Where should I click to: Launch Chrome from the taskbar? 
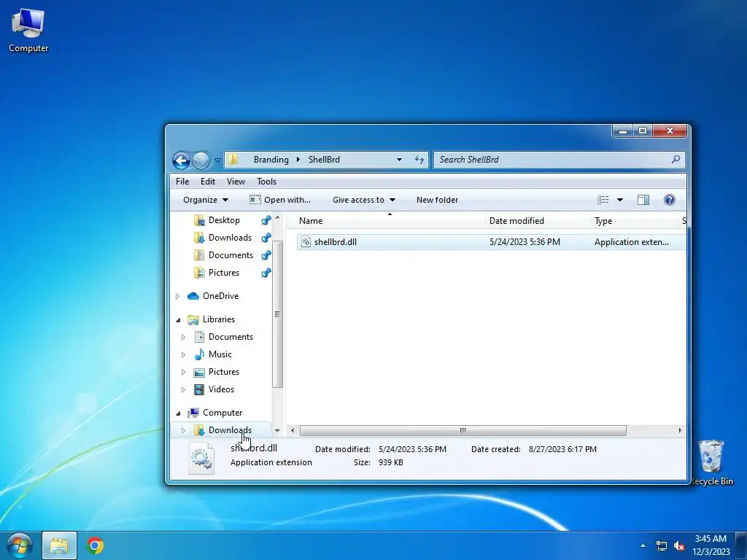[x=95, y=545]
